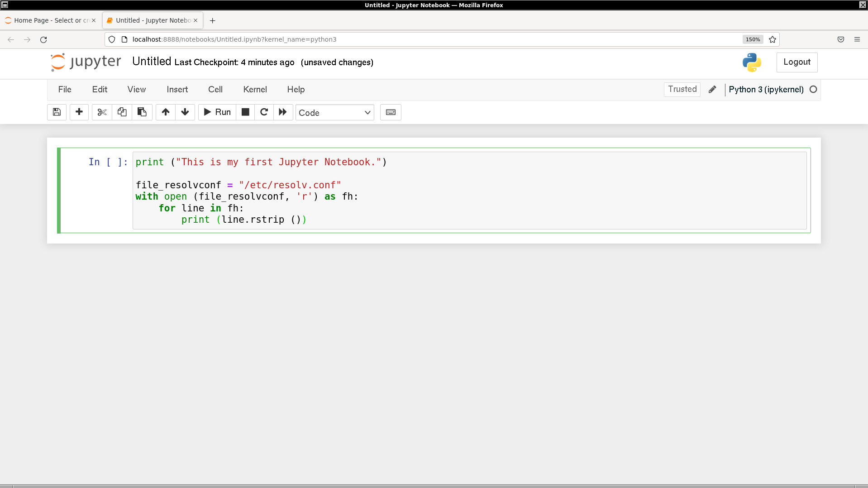The width and height of the screenshot is (868, 488).
Task: Move selected cell down with arrow icon
Action: 185,112
